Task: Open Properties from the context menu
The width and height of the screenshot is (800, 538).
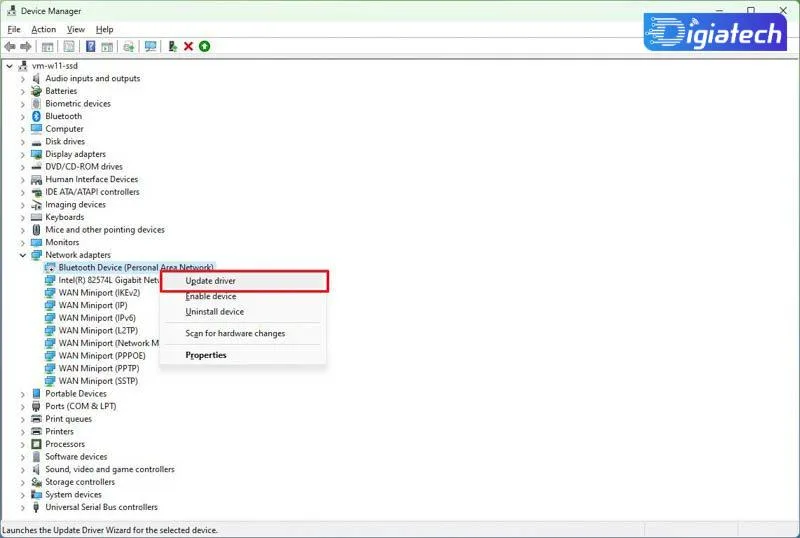Action: tap(243, 355)
